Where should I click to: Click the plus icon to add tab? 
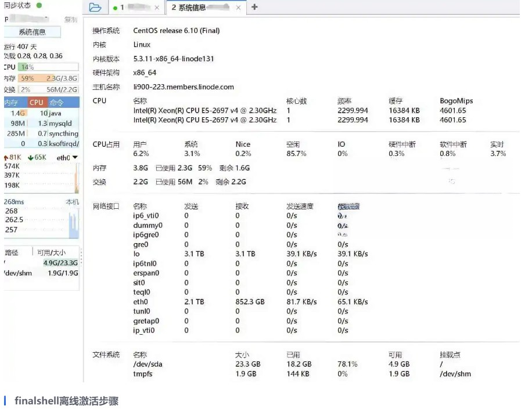(x=254, y=8)
